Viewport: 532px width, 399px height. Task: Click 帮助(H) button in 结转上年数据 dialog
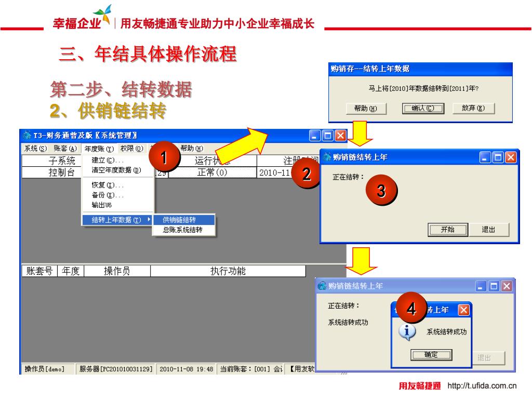coord(366,108)
